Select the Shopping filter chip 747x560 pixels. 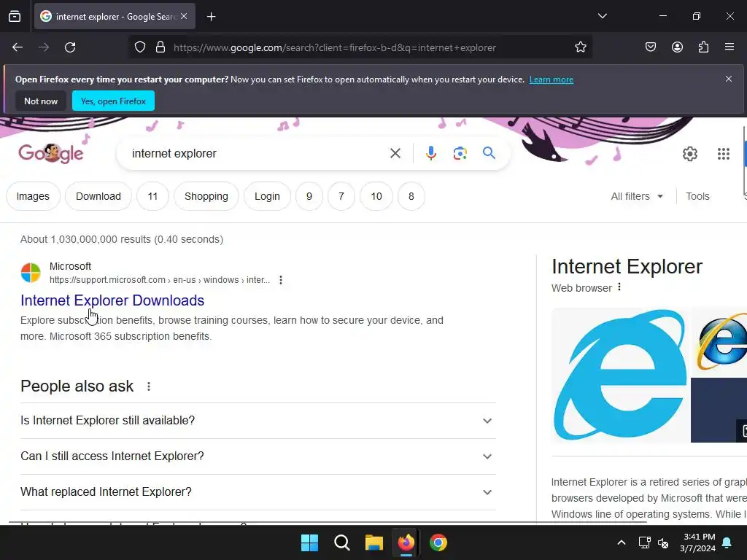pyautogui.click(x=206, y=196)
